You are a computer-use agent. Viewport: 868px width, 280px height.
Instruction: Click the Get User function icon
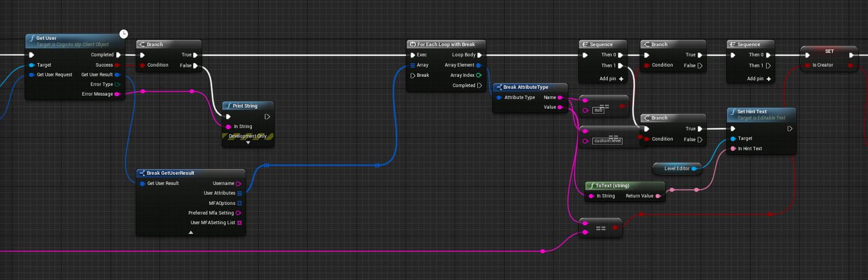click(32, 38)
